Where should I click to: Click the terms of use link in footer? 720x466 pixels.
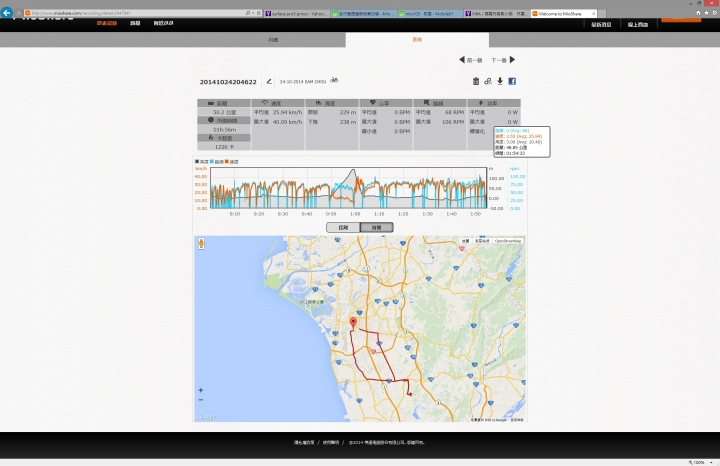[331, 443]
